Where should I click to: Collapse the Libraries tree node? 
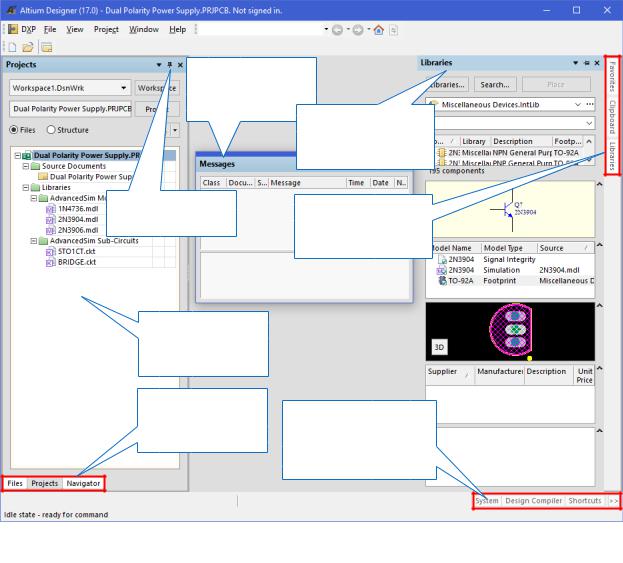point(26,188)
